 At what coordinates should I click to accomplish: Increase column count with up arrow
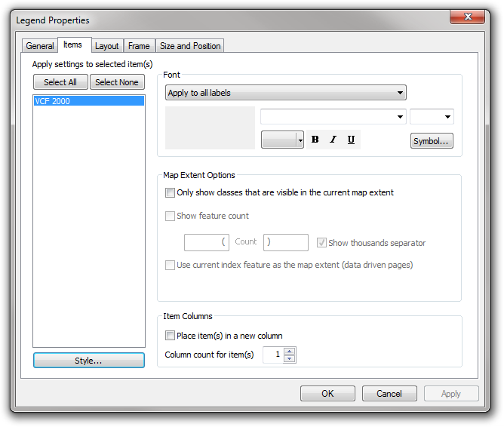pyautogui.click(x=290, y=351)
